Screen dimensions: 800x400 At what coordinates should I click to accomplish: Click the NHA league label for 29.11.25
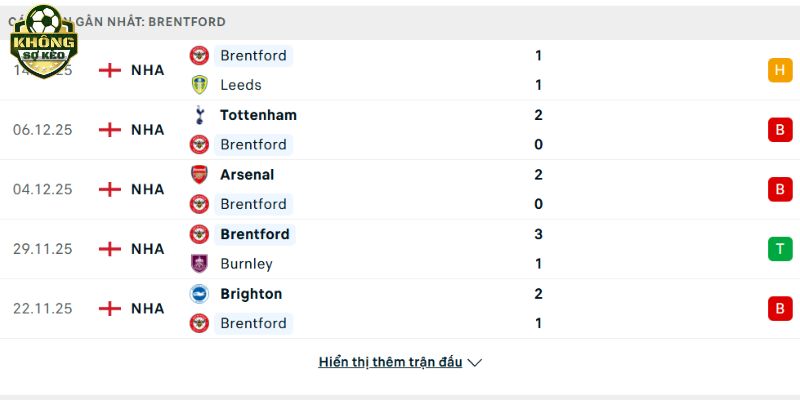pyautogui.click(x=147, y=249)
